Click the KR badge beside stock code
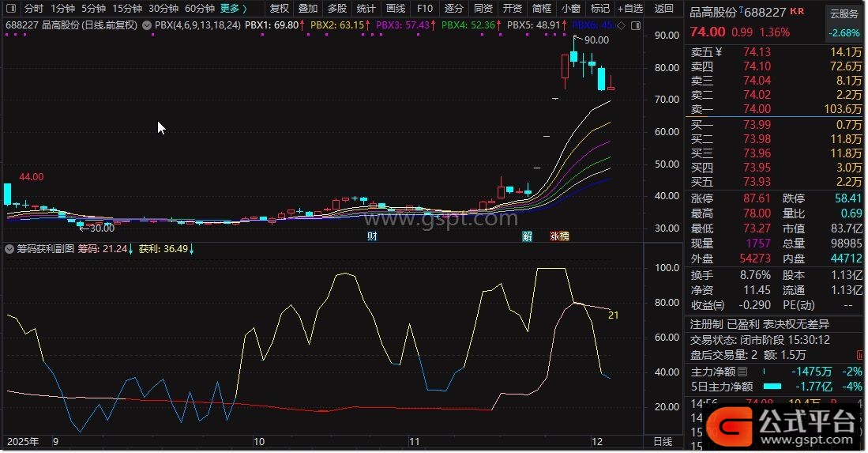Image resolution: width=868 pixels, height=453 pixels. pyautogui.click(x=797, y=12)
